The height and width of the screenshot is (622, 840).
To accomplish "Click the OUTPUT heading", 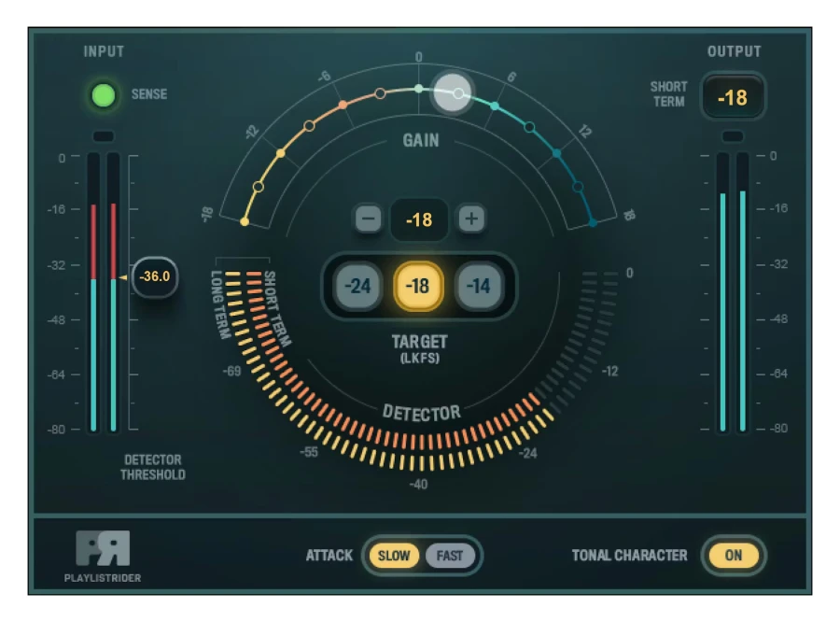I will 734,51.
